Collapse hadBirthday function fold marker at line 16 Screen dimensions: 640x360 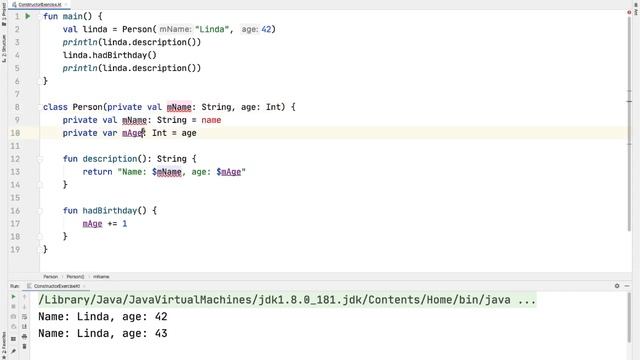click(x=40, y=211)
